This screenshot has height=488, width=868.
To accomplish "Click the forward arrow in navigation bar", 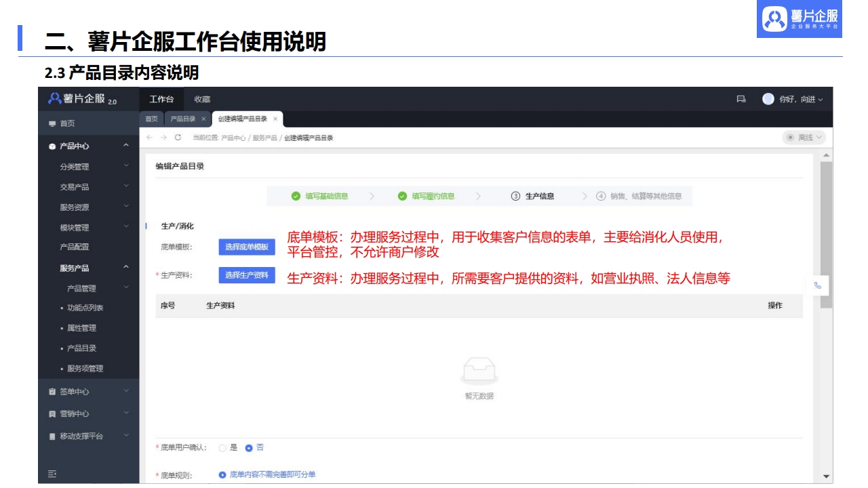I will [x=163, y=138].
